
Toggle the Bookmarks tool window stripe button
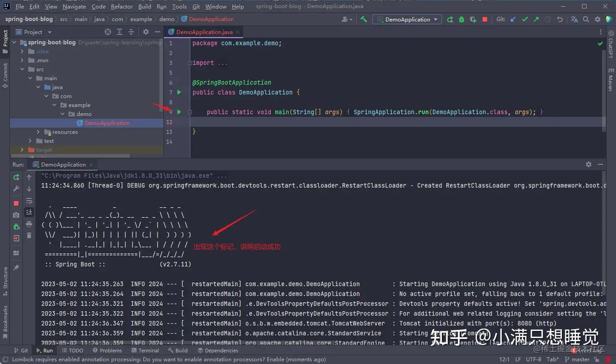pyautogui.click(x=5, y=322)
